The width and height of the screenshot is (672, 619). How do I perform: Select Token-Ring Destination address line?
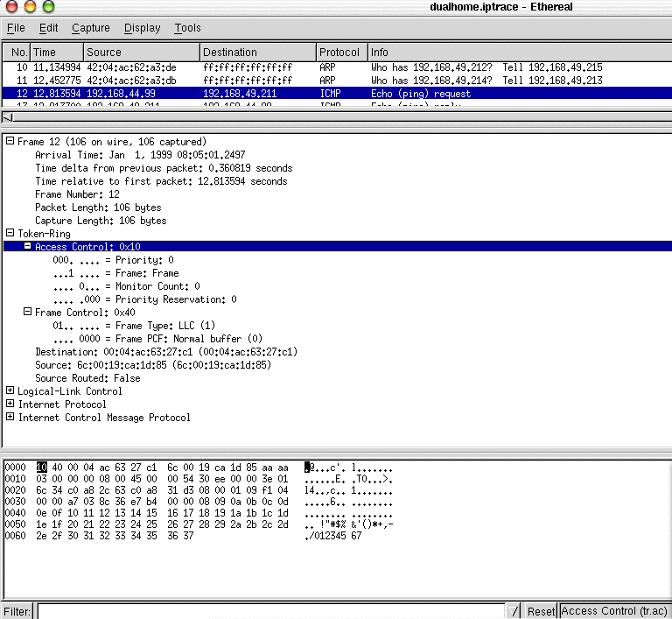166,352
